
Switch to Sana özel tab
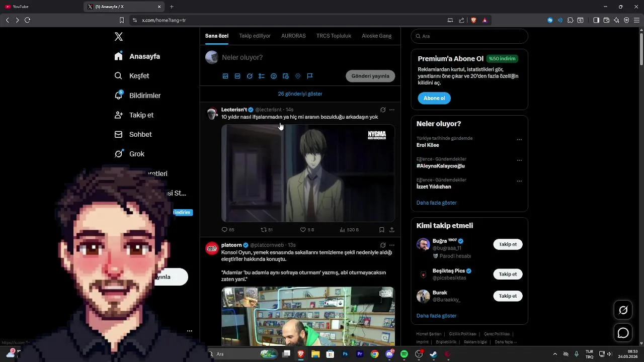point(217,36)
